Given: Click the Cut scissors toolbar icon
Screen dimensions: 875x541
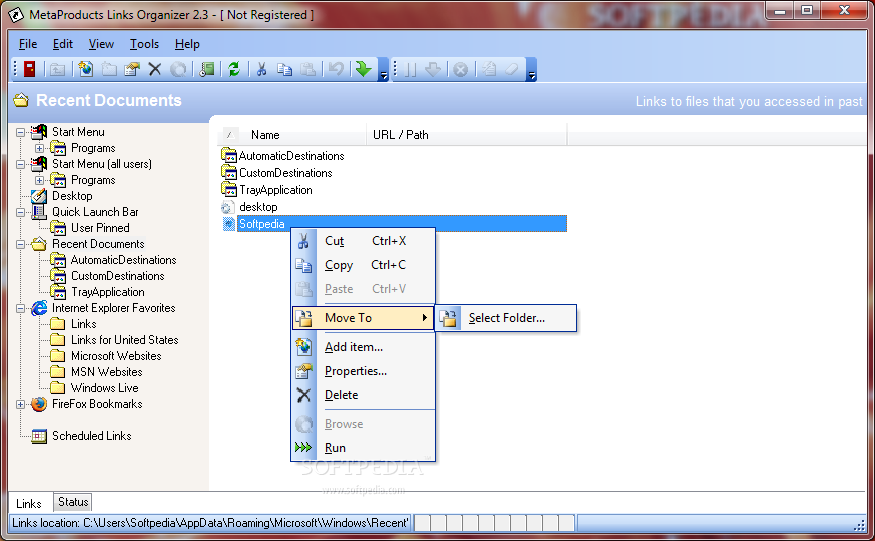Looking at the screenshot, I should pyautogui.click(x=261, y=69).
